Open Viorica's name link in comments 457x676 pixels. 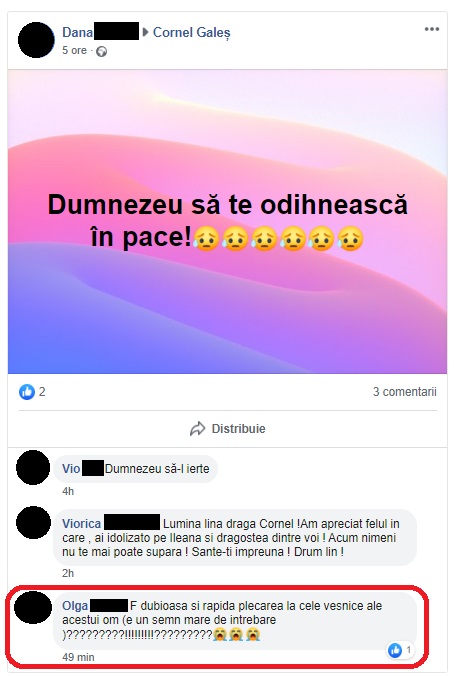click(x=81, y=524)
